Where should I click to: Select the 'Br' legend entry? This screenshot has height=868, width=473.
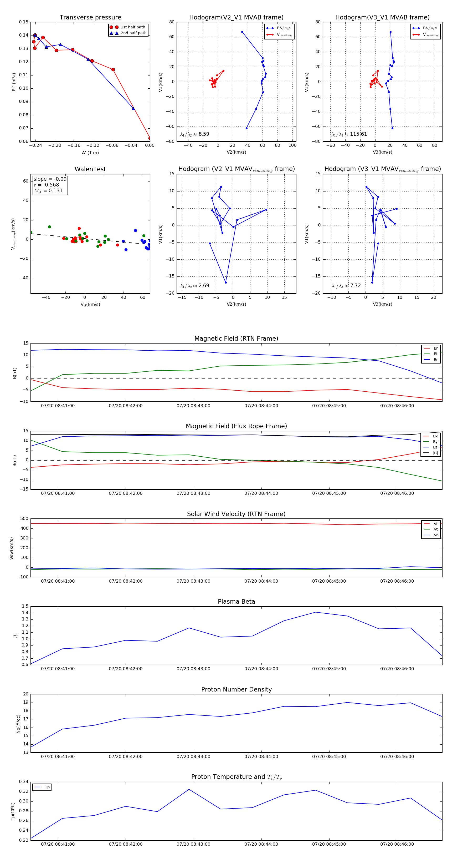click(x=431, y=349)
